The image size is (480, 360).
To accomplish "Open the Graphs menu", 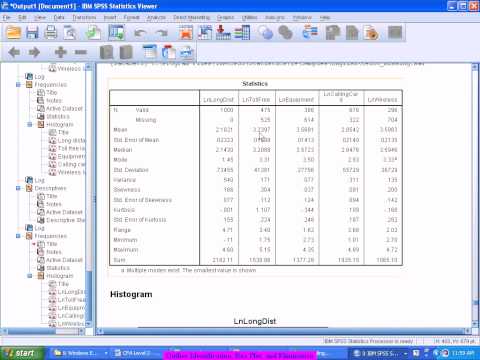I will 225,17.
